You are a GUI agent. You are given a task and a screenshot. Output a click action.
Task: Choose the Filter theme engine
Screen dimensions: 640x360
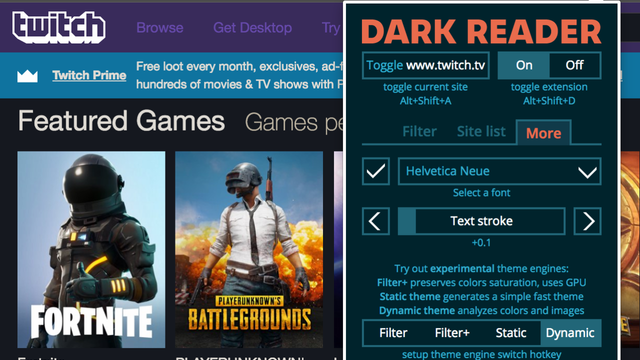pos(393,333)
